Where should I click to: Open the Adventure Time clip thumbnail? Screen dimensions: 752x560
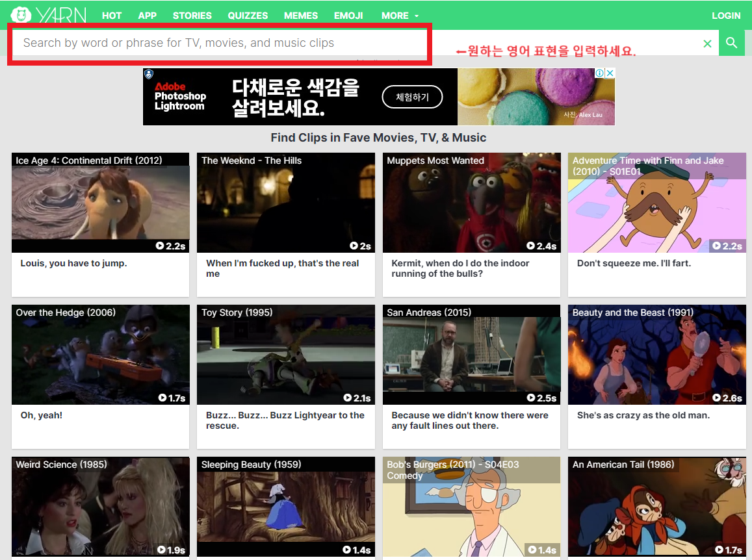coord(657,202)
